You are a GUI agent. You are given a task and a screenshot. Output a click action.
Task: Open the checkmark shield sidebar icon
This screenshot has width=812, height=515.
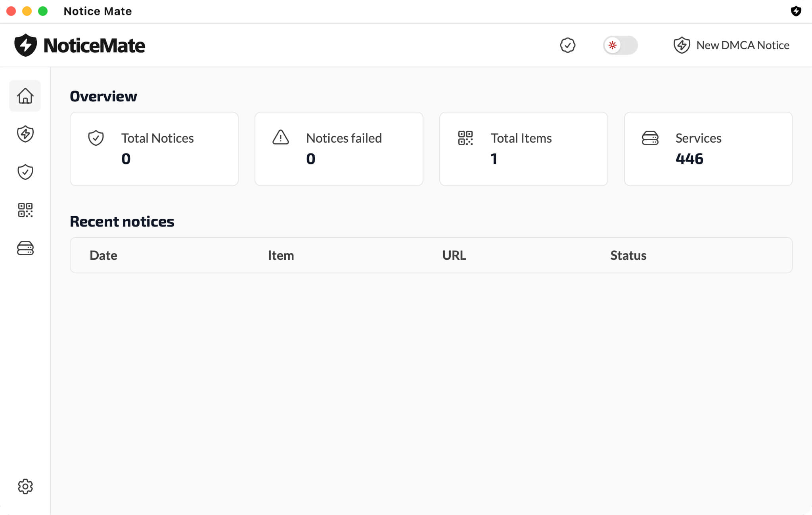25,172
